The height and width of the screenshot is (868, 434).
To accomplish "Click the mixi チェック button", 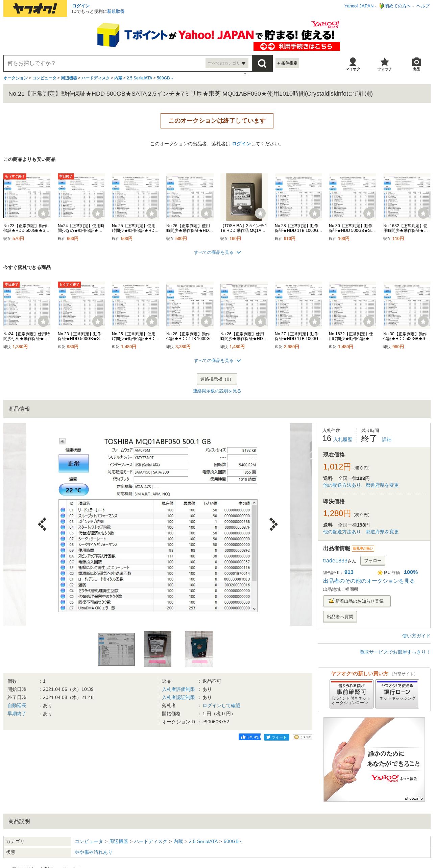I will tap(303, 737).
